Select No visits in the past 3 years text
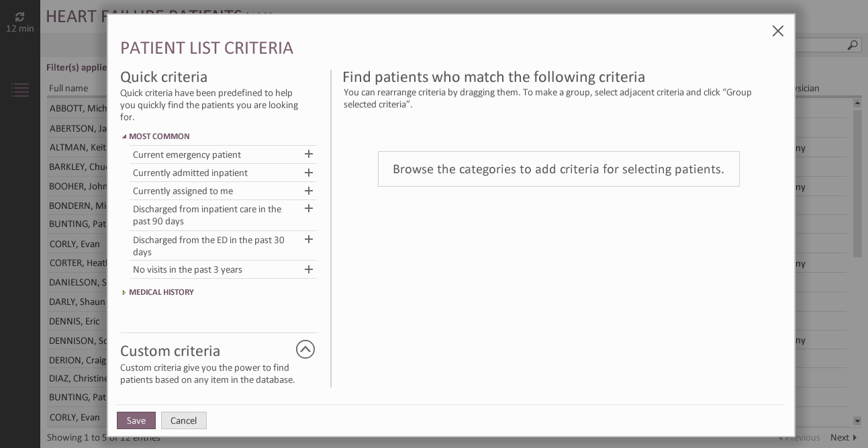The width and height of the screenshot is (868, 448). coord(187,269)
